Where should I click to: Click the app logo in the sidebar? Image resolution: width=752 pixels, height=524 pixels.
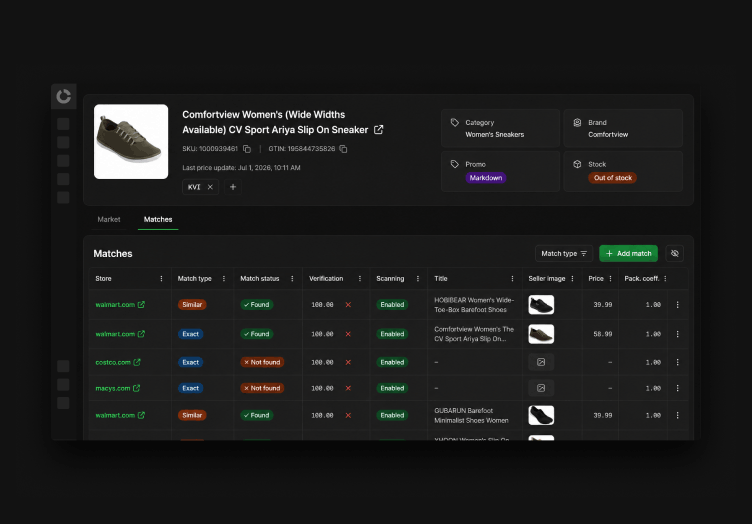tap(63, 96)
